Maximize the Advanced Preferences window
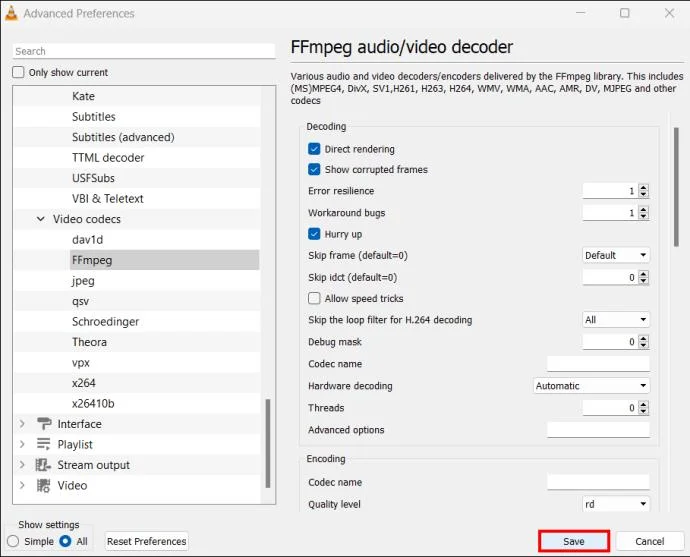The height and width of the screenshot is (557, 690). (x=624, y=13)
